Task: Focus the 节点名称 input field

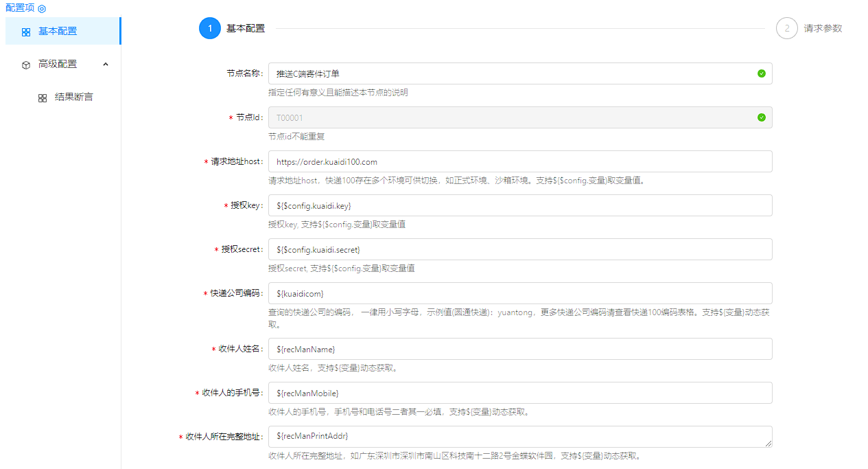Action: pyautogui.click(x=508, y=73)
